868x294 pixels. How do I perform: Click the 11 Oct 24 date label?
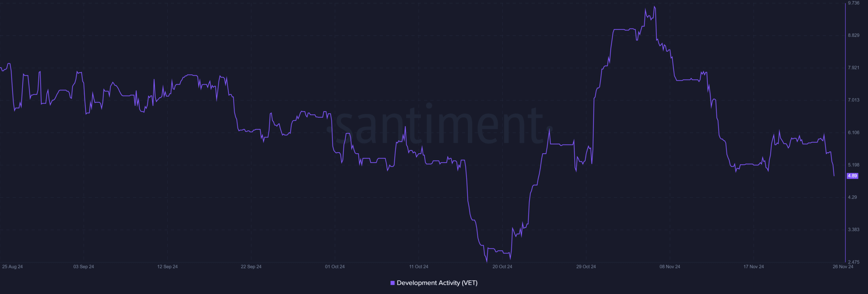(419, 267)
